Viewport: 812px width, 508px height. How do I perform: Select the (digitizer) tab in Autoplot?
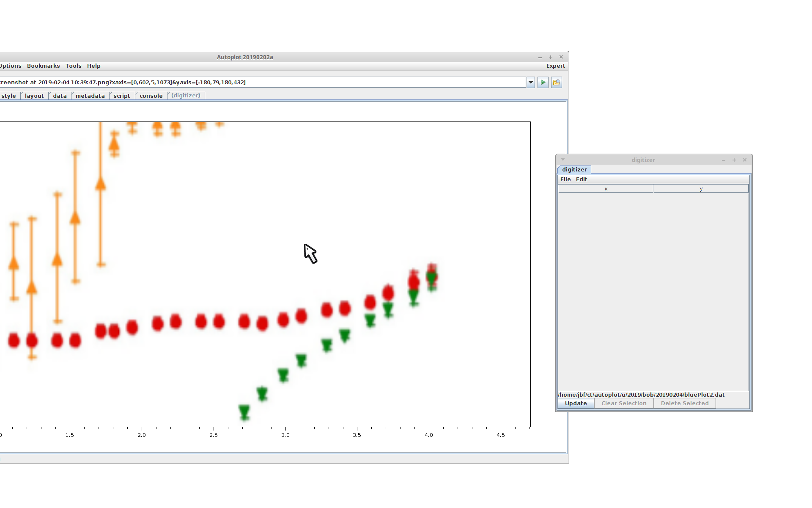tap(186, 96)
